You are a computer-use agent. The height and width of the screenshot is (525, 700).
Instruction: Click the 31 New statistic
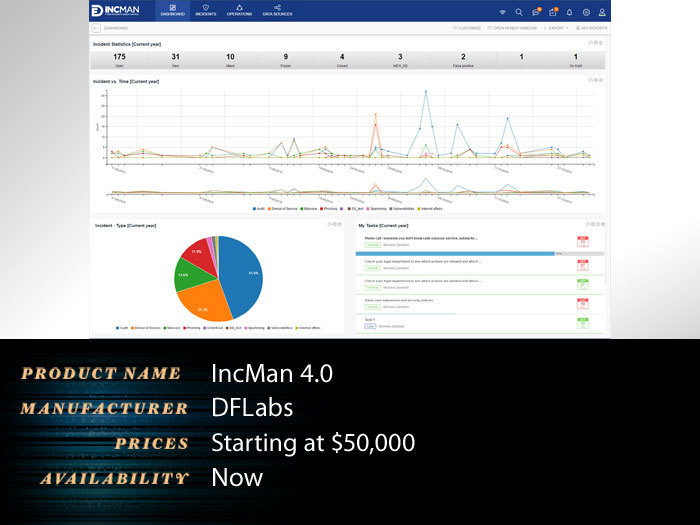click(175, 60)
